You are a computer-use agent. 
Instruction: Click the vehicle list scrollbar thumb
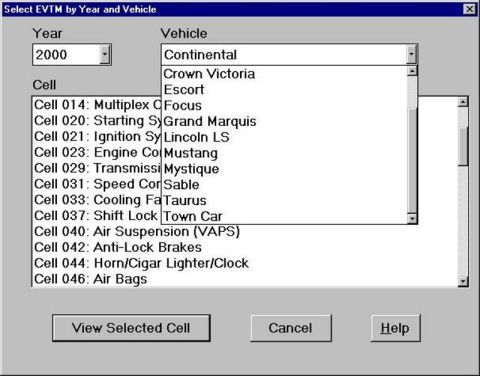point(412,161)
